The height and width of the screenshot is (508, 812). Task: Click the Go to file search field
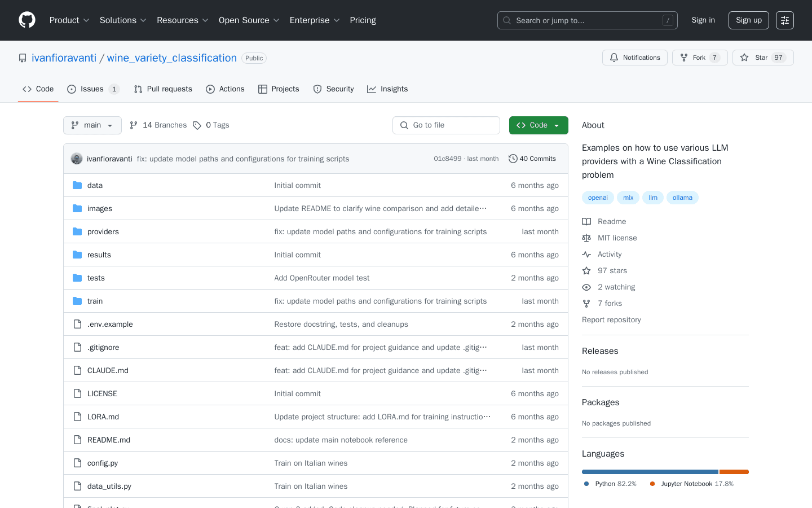(446, 125)
